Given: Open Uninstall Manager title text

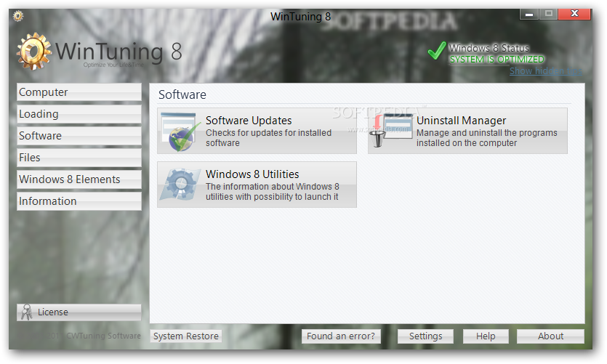Looking at the screenshot, I should 461,121.
